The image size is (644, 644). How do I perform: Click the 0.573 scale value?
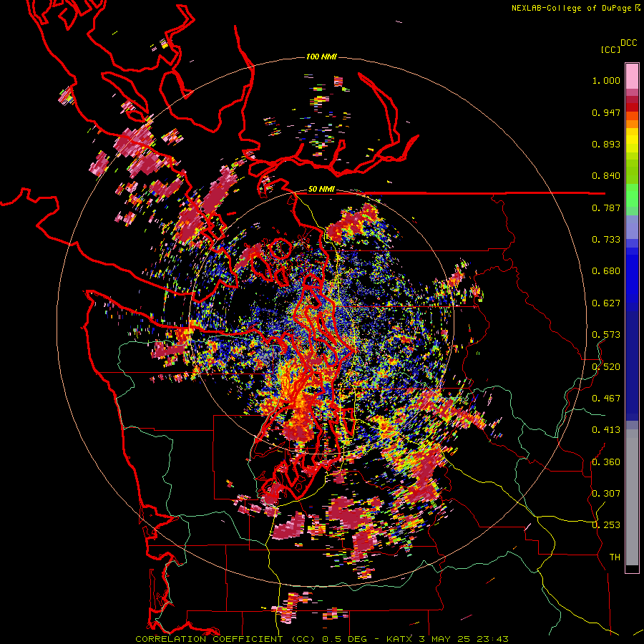coord(606,335)
